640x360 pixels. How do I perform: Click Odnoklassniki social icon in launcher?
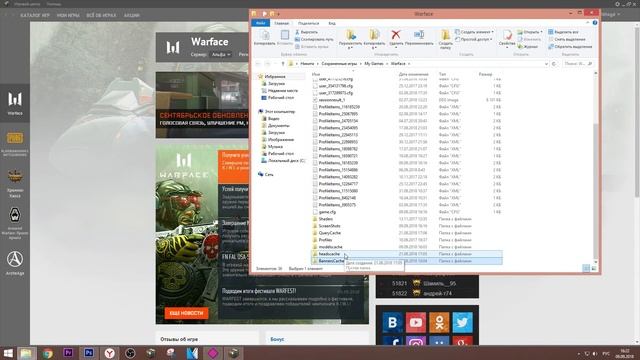pos(439,322)
